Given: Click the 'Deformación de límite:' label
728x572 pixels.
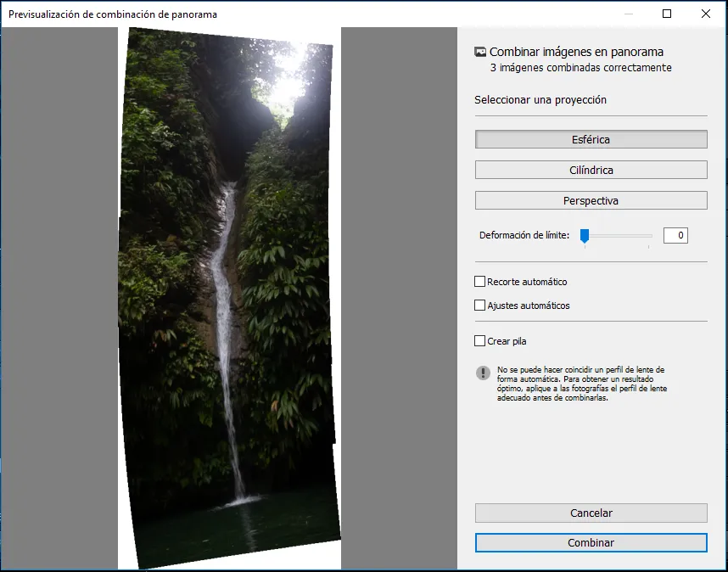Looking at the screenshot, I should tap(524, 235).
